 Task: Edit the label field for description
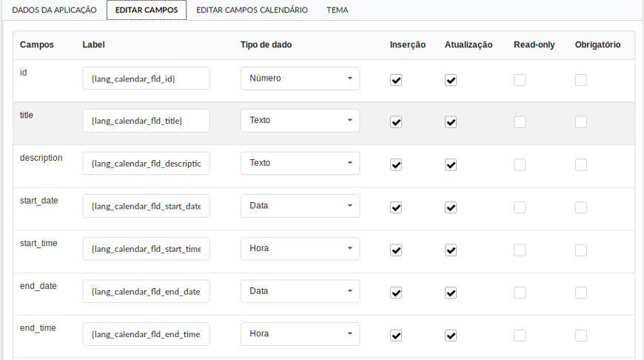[147, 163]
